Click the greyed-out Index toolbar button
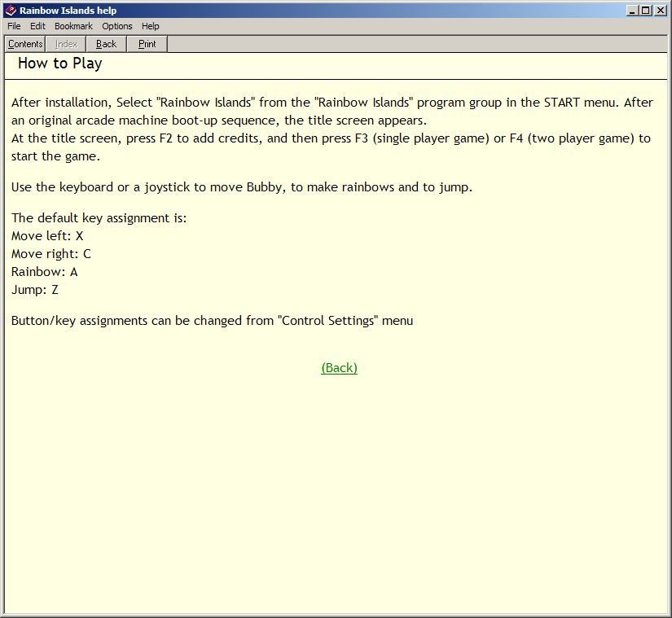 [x=66, y=44]
